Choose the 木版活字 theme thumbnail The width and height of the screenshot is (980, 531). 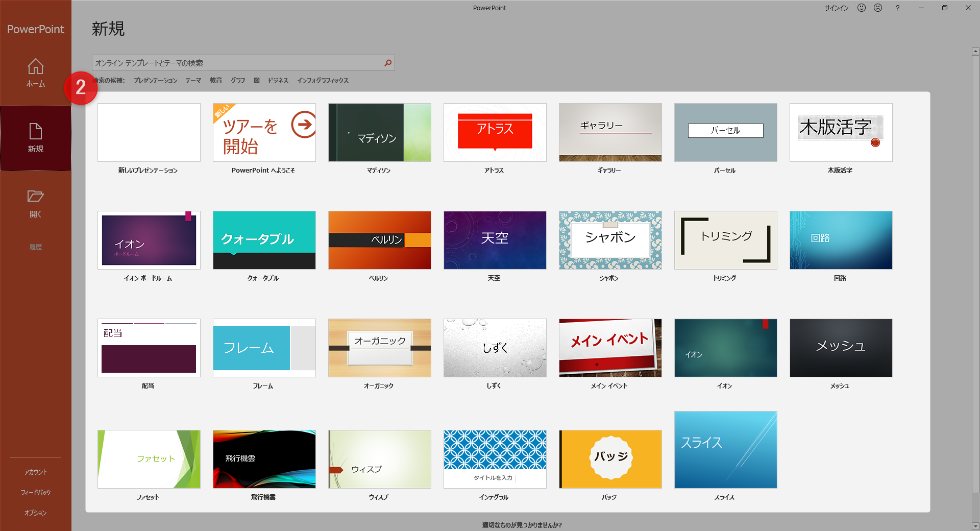(841, 133)
